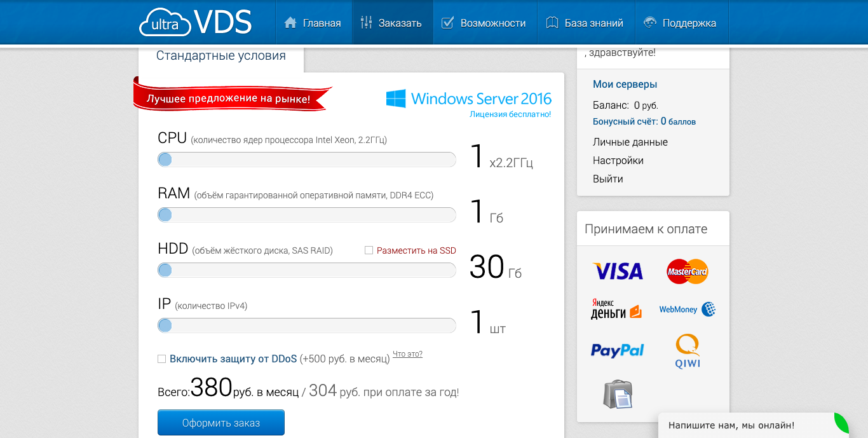This screenshot has width=868, height=438.
Task: Click the headset icon beside Поддержка
Action: (x=650, y=23)
